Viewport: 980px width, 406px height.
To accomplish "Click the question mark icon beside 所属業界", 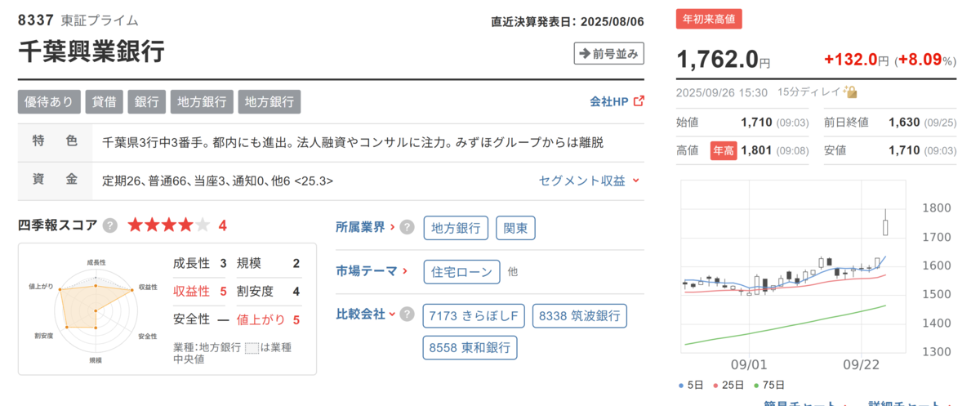I will (407, 228).
